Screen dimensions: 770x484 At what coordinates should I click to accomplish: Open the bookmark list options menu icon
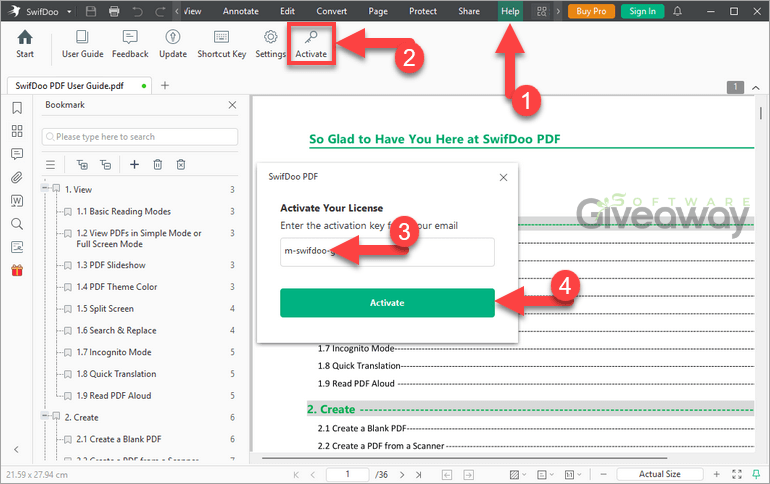(51, 164)
